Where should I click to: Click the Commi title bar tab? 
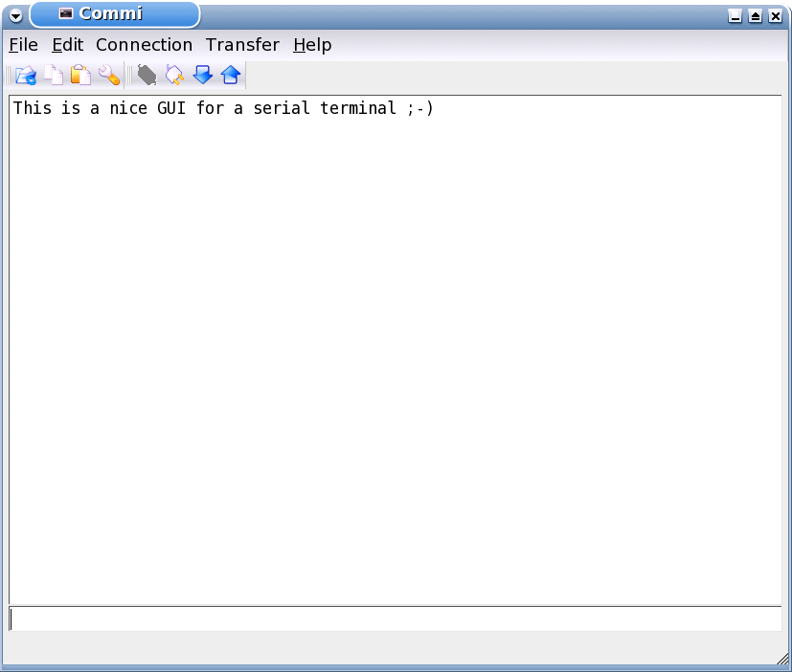coord(115,14)
